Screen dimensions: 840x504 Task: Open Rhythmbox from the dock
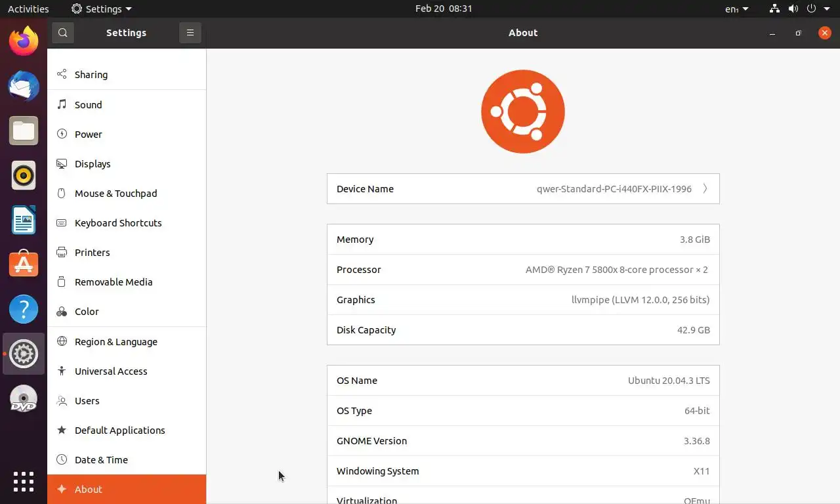coord(24,175)
